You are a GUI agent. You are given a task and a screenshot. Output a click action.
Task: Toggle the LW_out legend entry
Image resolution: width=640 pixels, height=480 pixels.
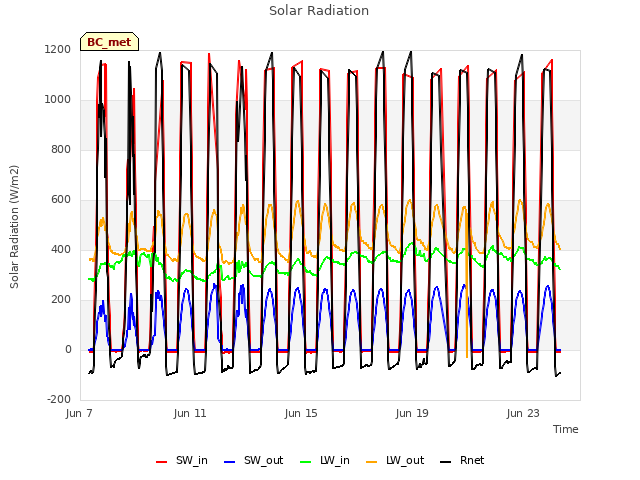click(x=395, y=461)
